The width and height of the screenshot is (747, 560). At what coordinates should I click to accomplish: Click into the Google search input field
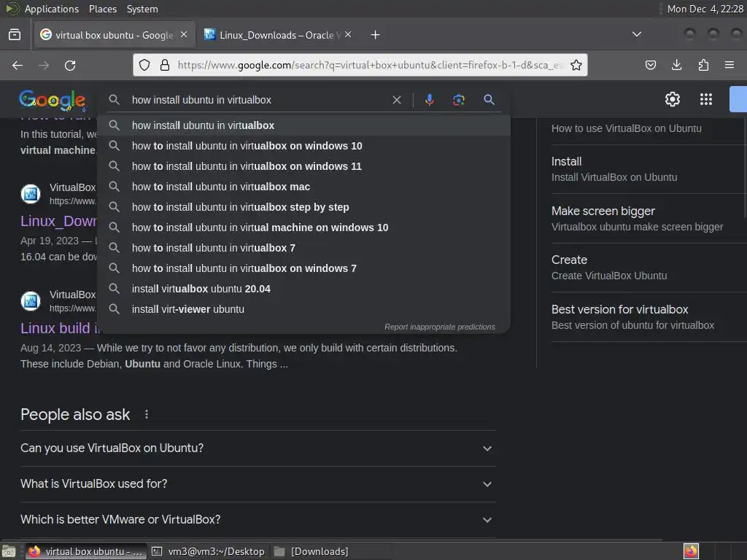[258, 100]
